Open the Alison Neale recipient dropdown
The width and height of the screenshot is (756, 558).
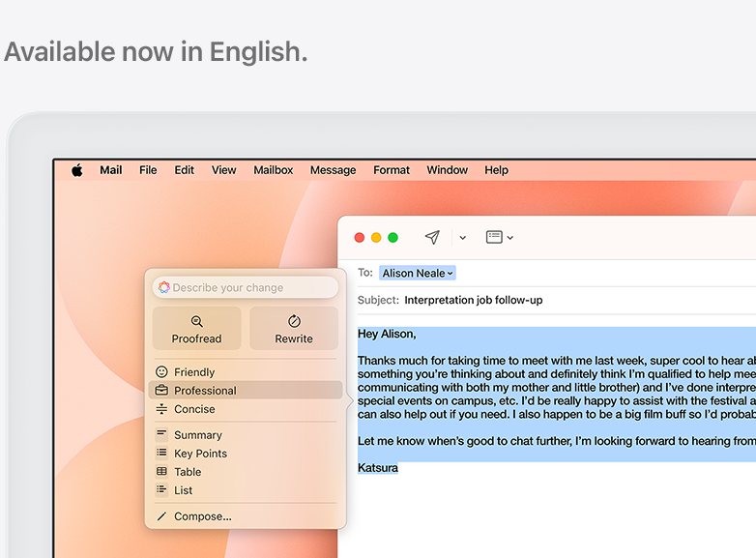click(417, 274)
